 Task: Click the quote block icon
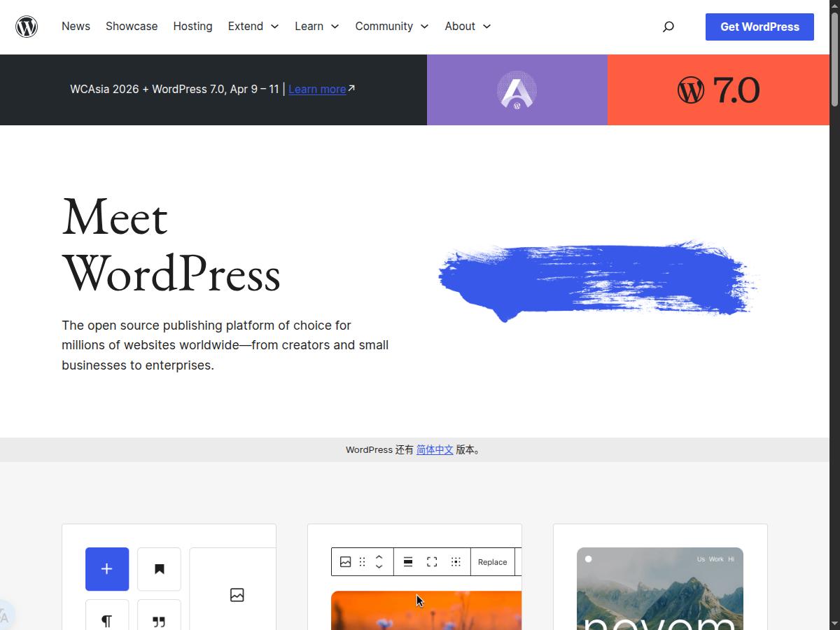(x=159, y=620)
